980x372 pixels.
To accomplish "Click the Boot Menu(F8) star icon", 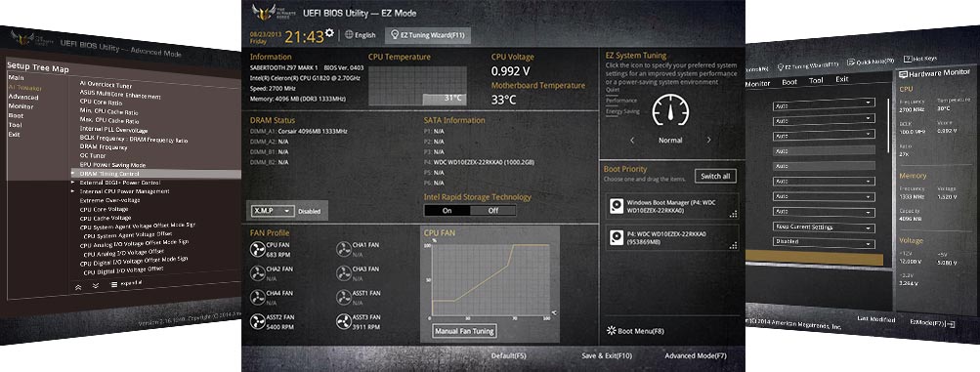I will 612,331.
